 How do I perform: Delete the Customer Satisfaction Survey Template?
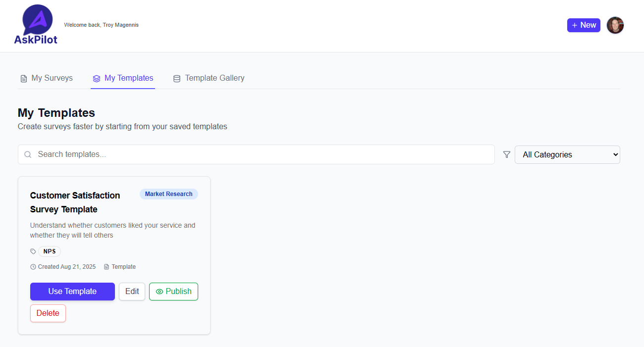[48, 313]
